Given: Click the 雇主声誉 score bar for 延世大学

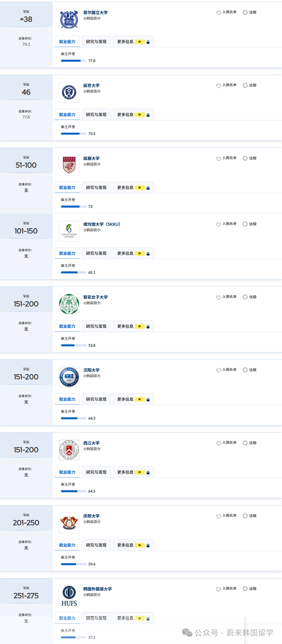Looking at the screenshot, I should (x=73, y=134).
